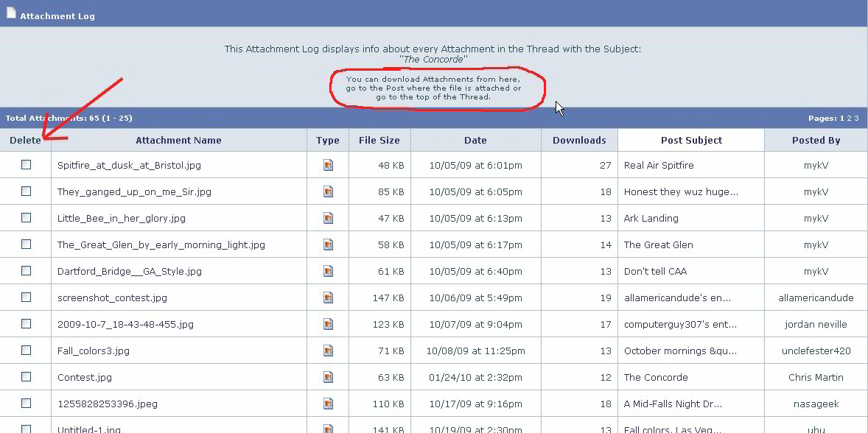Screen dimensions: 868x433
Task: Open The Concorde post subject link
Action: point(656,378)
